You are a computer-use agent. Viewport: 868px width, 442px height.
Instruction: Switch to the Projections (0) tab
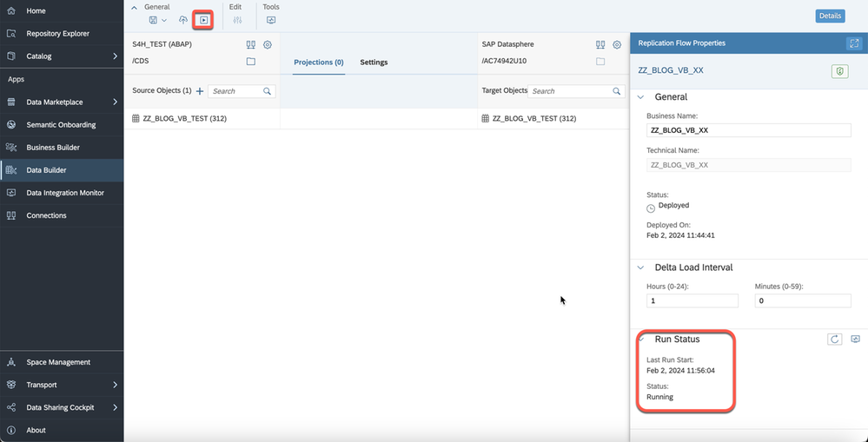pos(319,62)
